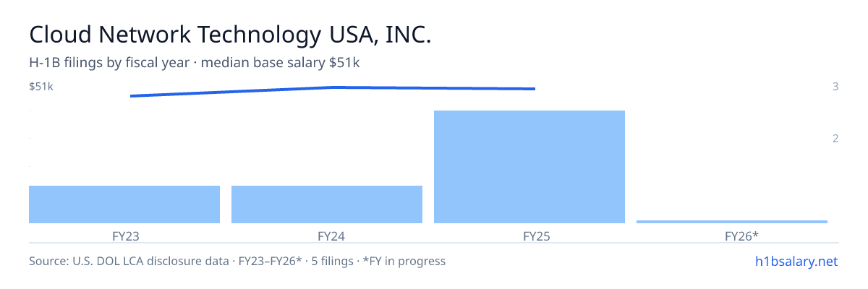This screenshot has height=289, width=868.
Task: Click the right axis value 2
Action: tap(835, 138)
